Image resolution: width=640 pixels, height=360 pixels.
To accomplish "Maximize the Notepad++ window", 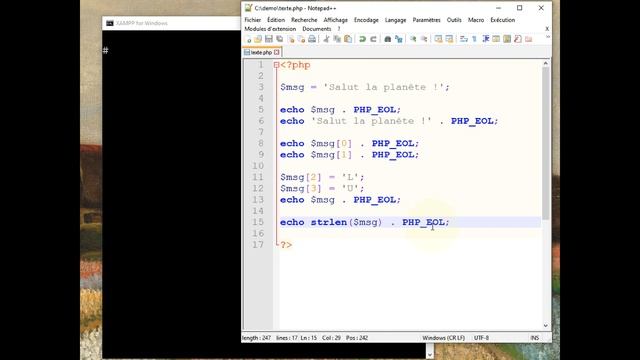I will pos(520,8).
